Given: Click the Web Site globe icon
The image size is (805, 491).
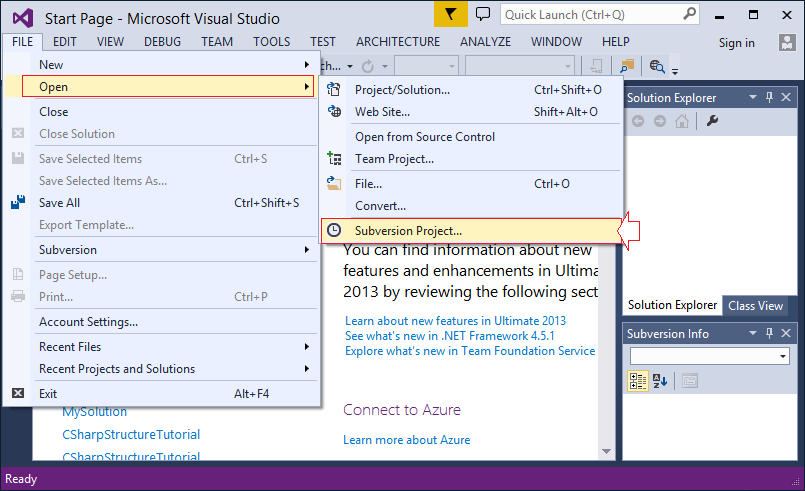Looking at the screenshot, I should click(334, 111).
